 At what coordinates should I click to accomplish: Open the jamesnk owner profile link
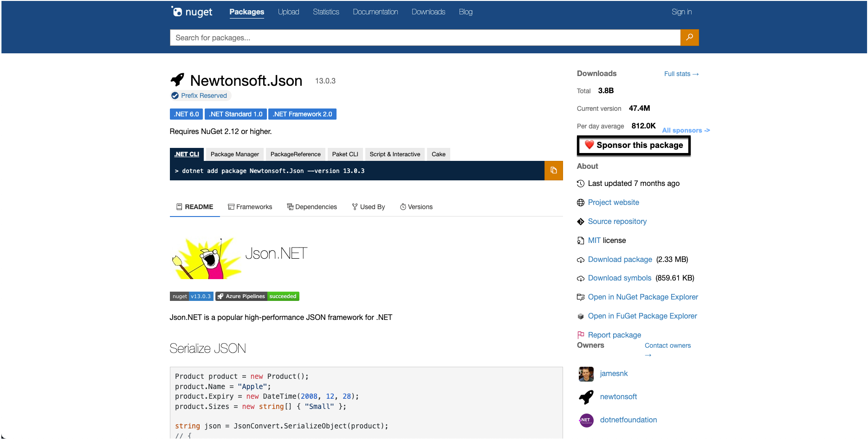614,374
